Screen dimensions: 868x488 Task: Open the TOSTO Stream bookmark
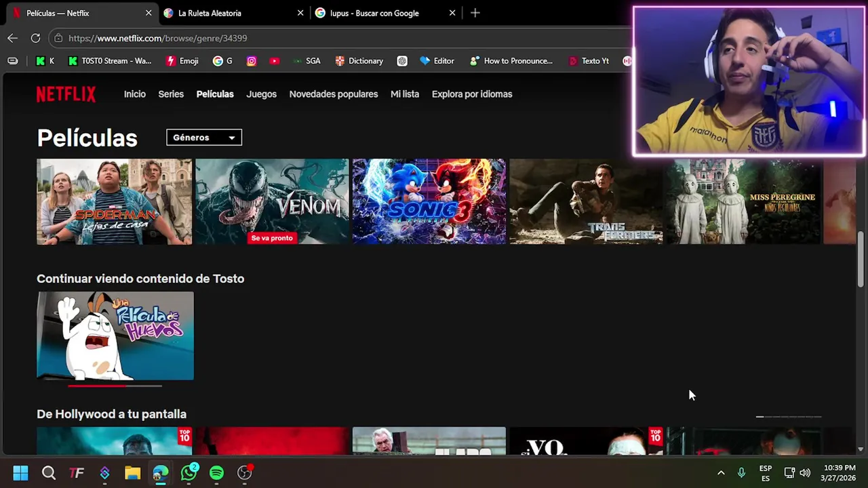(110, 61)
